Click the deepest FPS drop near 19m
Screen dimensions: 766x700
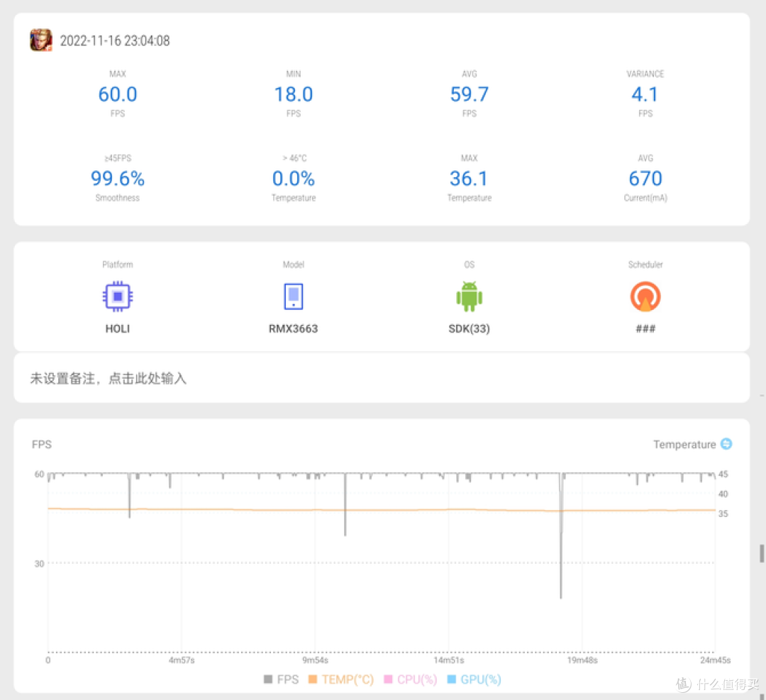(561, 538)
